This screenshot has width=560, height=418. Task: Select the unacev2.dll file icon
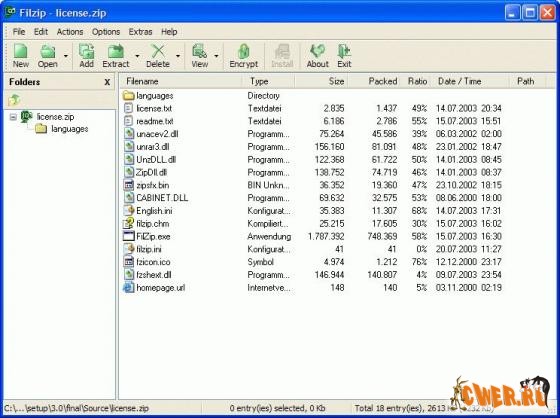pyautogui.click(x=128, y=134)
